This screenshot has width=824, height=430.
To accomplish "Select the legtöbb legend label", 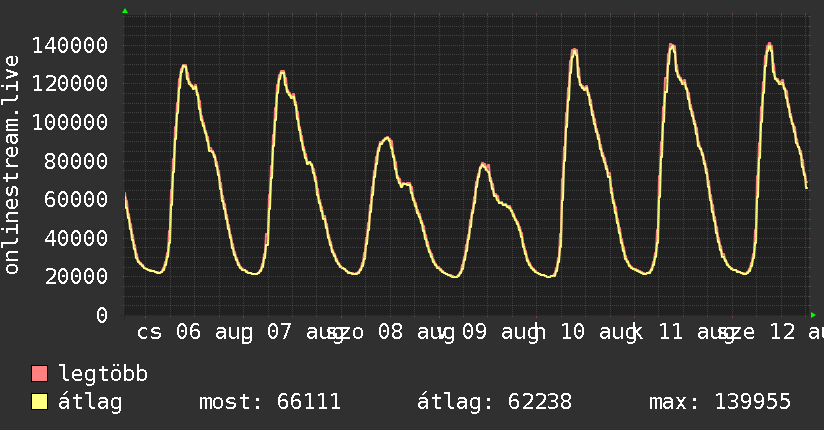I will point(103,373).
